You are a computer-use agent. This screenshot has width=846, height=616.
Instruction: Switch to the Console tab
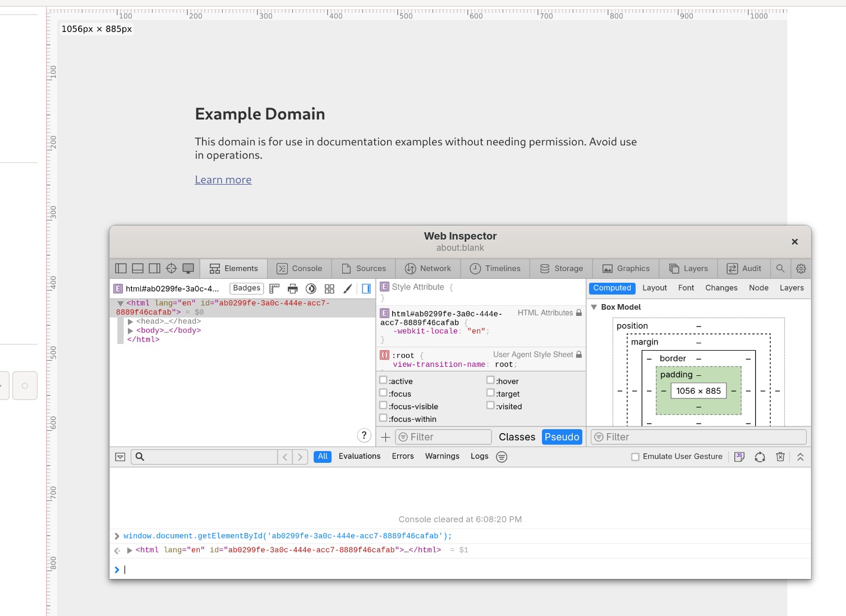click(x=300, y=269)
